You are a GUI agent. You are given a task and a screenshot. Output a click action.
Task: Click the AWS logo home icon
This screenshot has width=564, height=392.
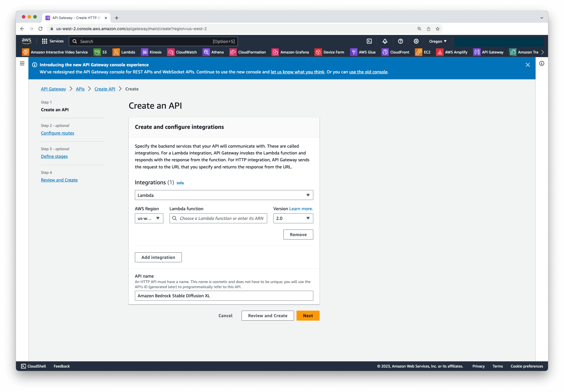[26, 41]
